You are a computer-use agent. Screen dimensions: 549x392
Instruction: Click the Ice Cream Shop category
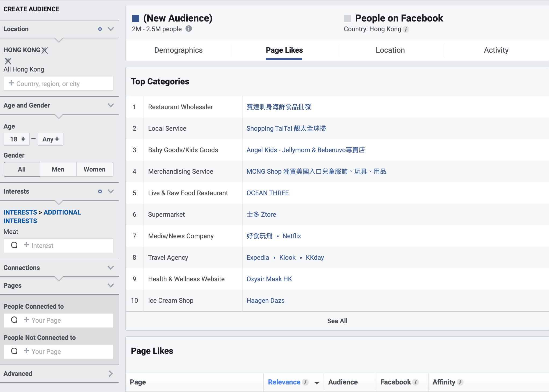coord(171,301)
